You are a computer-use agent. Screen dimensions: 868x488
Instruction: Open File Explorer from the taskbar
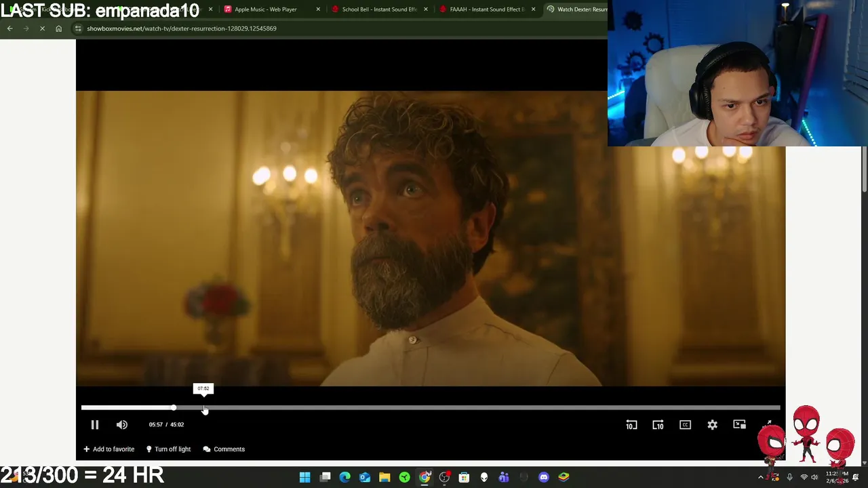coord(384,477)
